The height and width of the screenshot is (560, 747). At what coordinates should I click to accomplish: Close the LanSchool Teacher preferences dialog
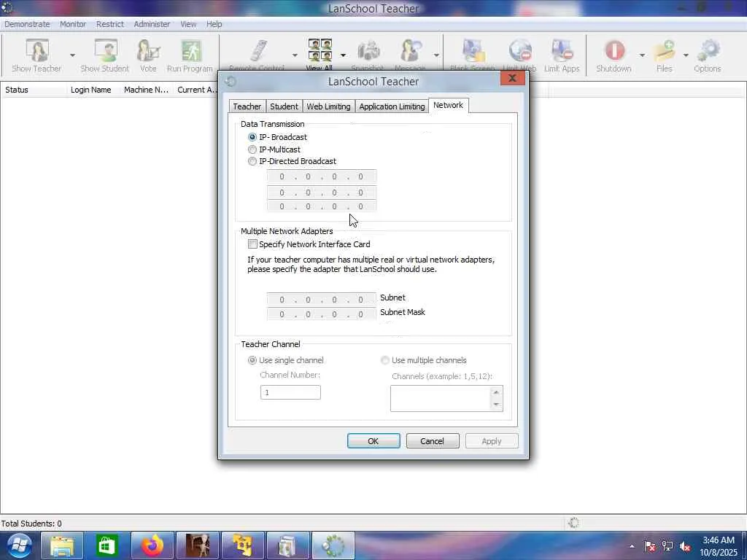pos(512,78)
